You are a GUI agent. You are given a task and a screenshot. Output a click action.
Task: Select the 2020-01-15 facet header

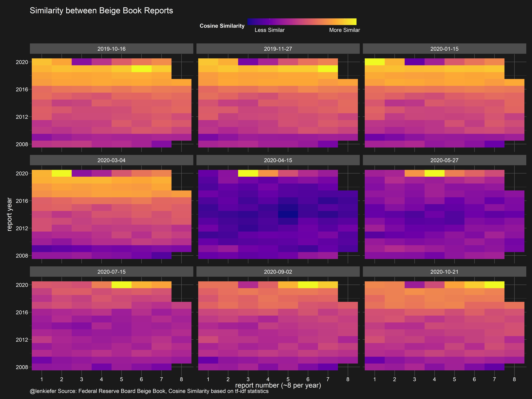(x=444, y=49)
